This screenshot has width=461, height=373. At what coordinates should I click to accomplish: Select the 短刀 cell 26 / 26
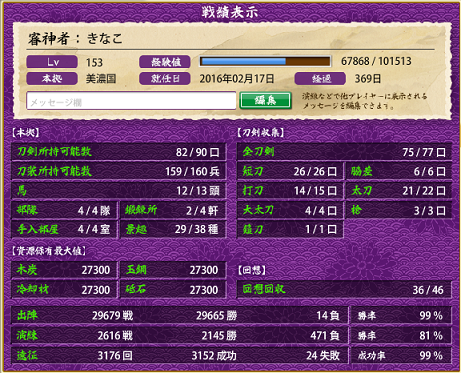pyautogui.click(x=290, y=171)
